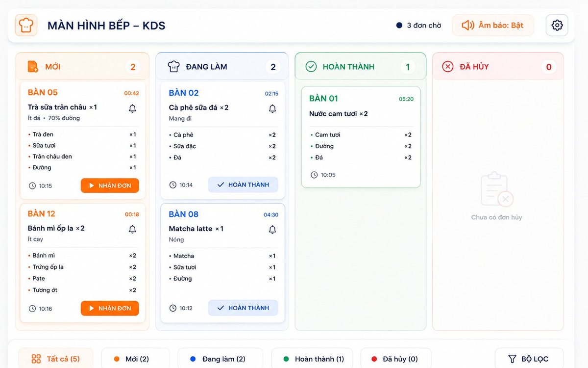
Task: Click the ĐÃ HỦY cancel circle icon
Action: 448,67
